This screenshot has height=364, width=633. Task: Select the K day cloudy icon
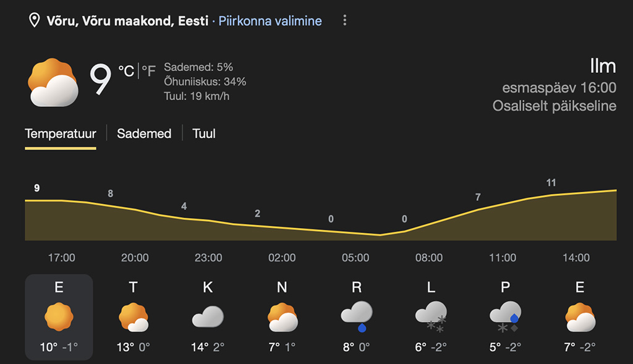coord(207,317)
